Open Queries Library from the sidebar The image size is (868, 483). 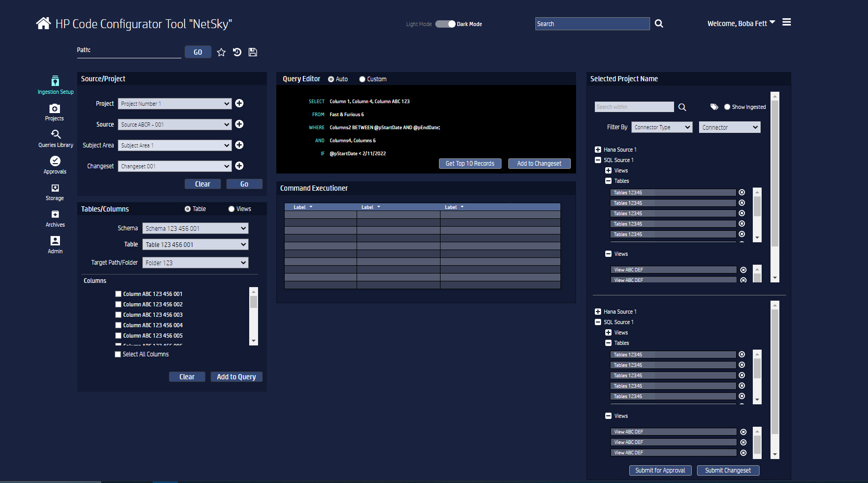(x=56, y=138)
